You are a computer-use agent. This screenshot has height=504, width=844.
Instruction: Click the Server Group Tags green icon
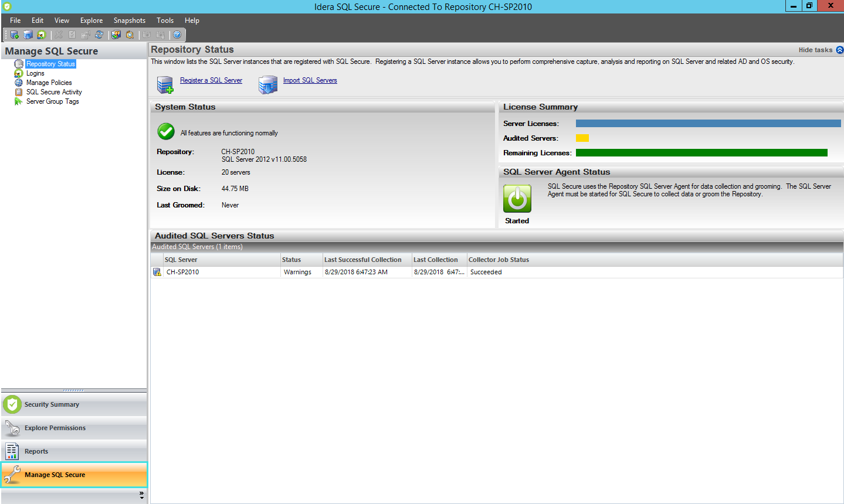click(19, 101)
